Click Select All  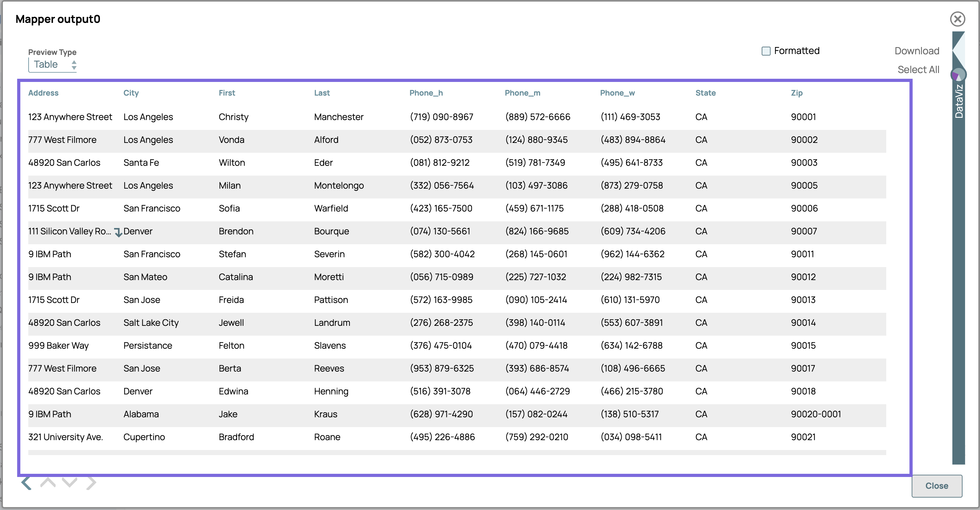pos(918,70)
